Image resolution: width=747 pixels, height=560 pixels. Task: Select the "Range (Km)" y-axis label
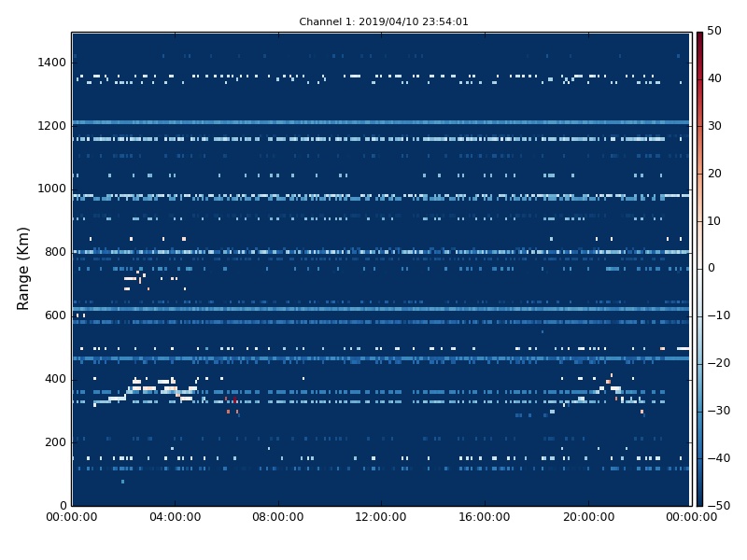(x=22, y=269)
